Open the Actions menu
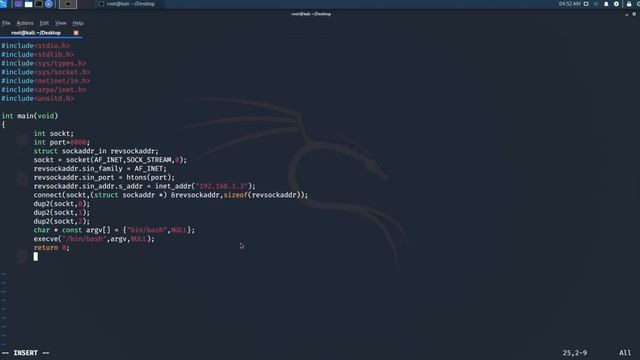Image resolution: width=640 pixels, height=360 pixels. point(25,23)
